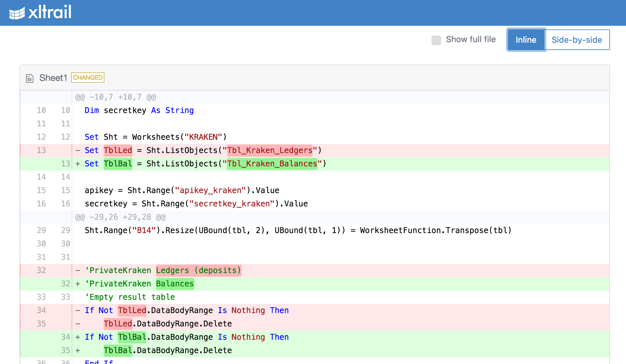Expand the hunk header @@ -10,7 +10,7 @@

(116, 97)
